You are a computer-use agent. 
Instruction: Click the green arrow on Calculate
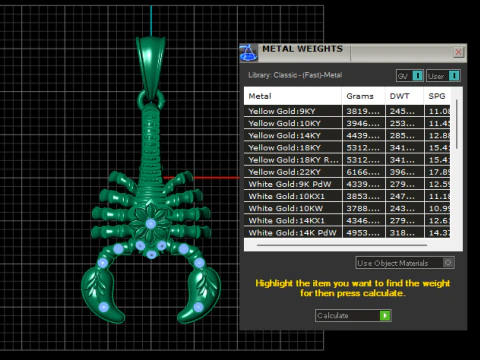tap(385, 315)
